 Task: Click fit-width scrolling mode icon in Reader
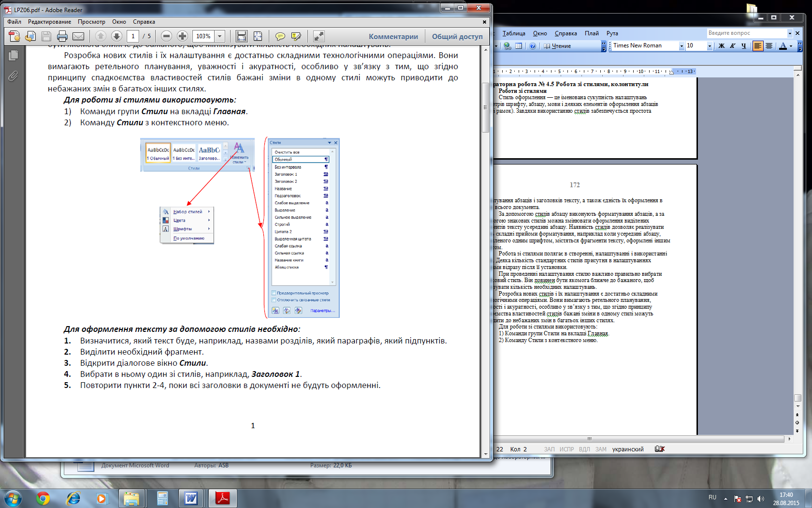pos(242,36)
